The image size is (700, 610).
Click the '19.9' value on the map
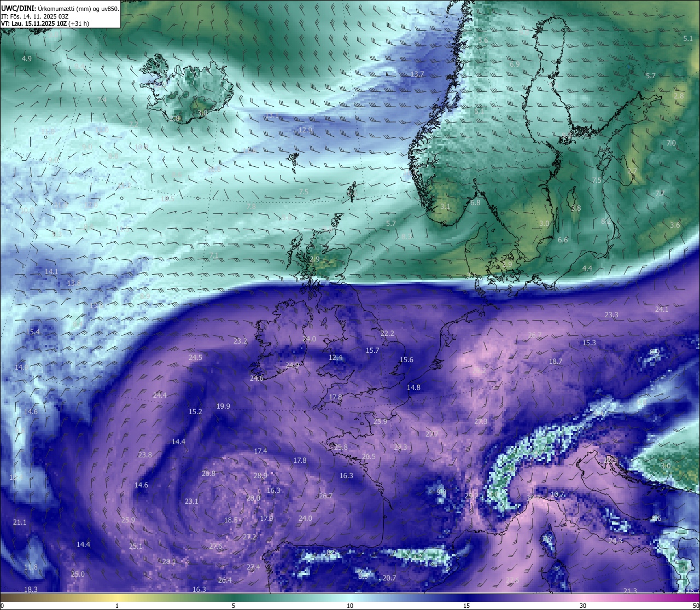223,406
